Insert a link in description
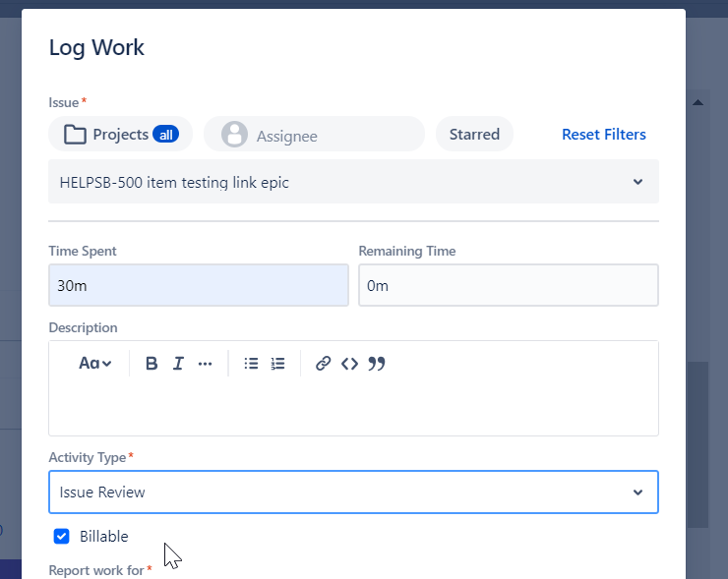Image resolution: width=728 pixels, height=579 pixels. (x=323, y=364)
